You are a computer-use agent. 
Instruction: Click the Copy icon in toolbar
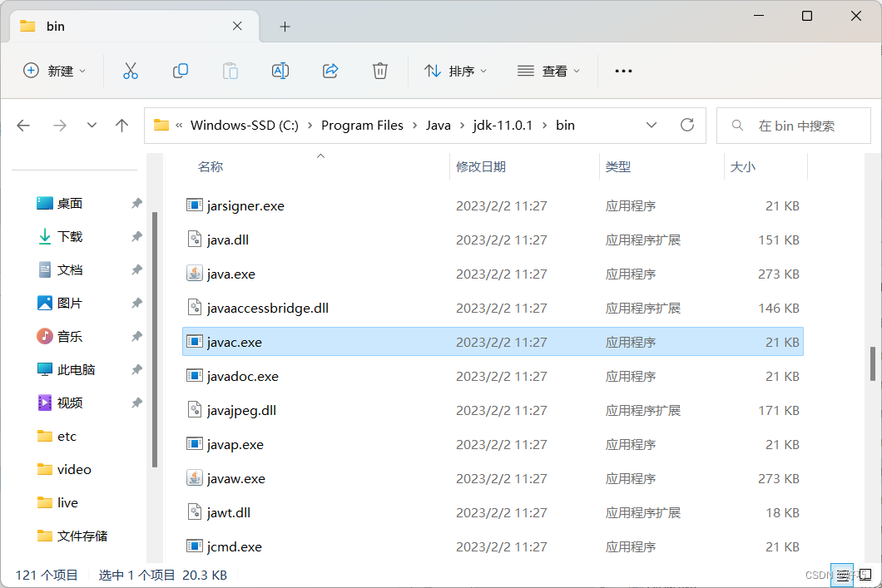(x=181, y=71)
